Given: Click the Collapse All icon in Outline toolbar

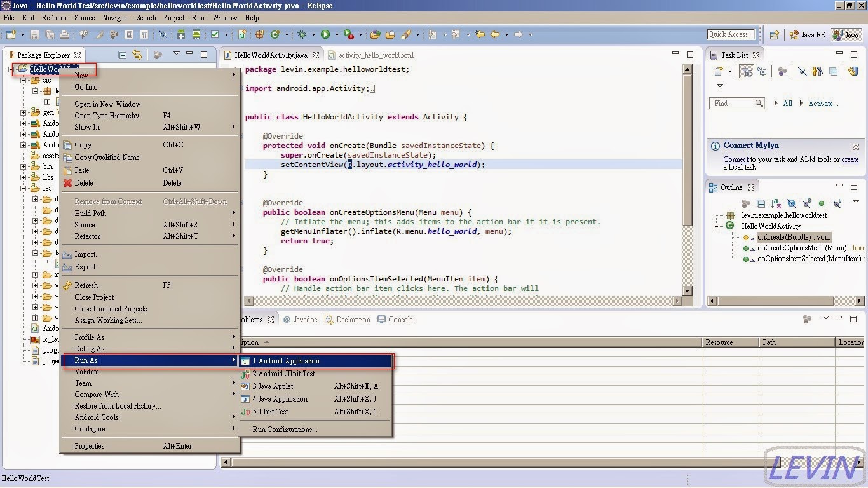Looking at the screenshot, I should pos(761,203).
